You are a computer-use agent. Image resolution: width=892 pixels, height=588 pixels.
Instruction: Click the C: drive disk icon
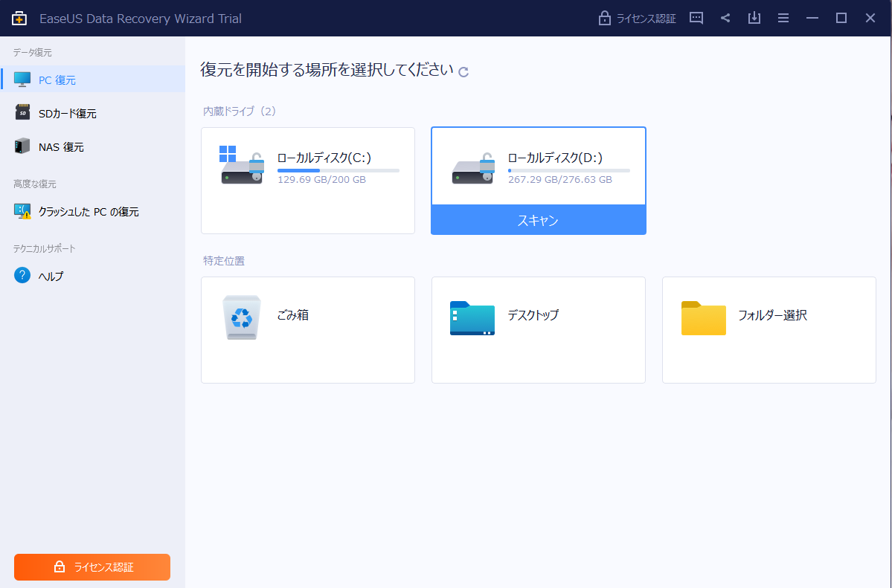point(242,166)
